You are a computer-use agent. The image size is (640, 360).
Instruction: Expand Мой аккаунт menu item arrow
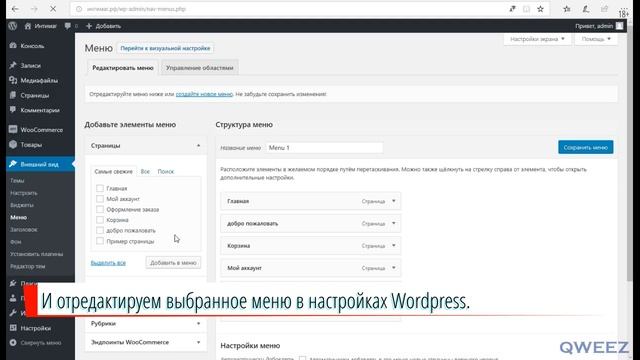pos(393,268)
